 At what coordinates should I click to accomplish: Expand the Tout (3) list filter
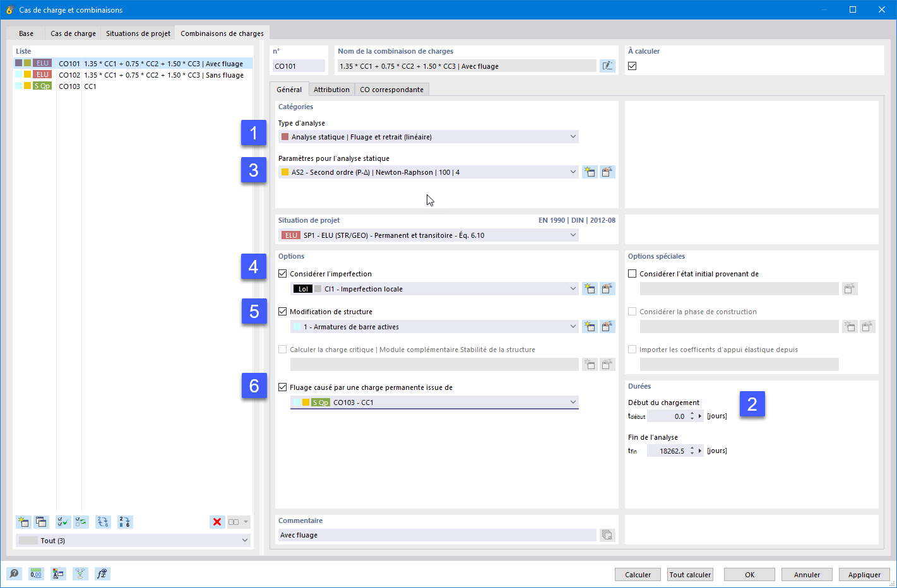[133, 541]
